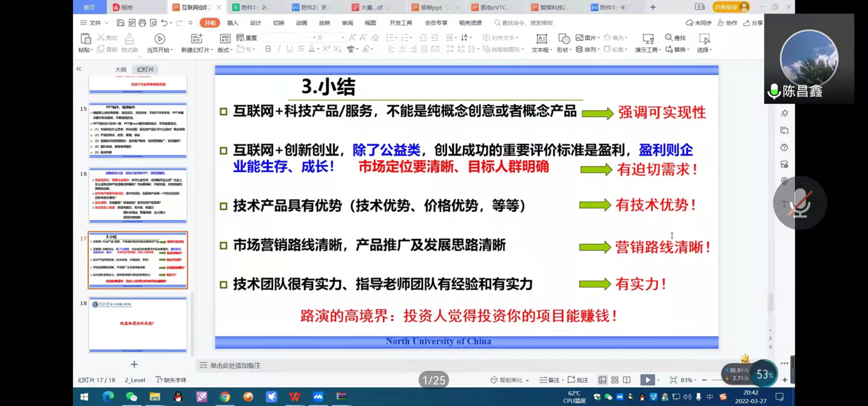Click the 协作 collaborate button
Viewport: 868px width, 406px height.
728,23
